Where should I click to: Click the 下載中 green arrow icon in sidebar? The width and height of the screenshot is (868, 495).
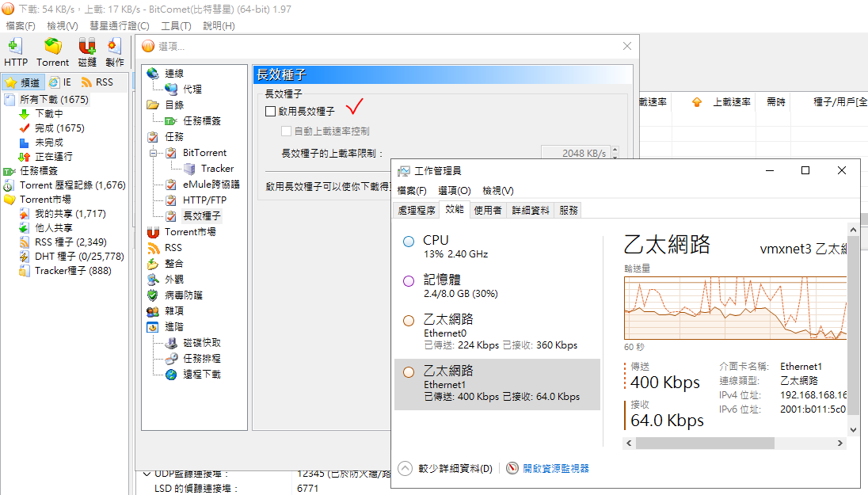[24, 114]
